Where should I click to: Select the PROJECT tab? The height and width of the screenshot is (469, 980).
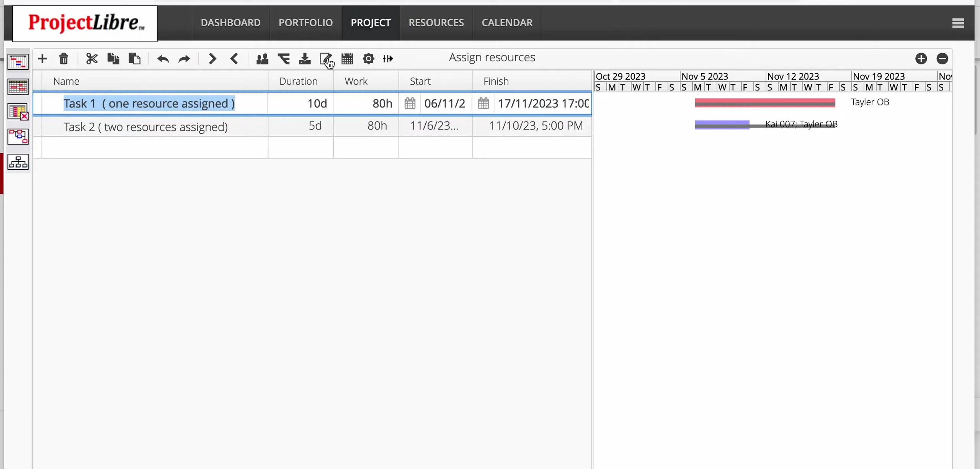[x=371, y=23]
